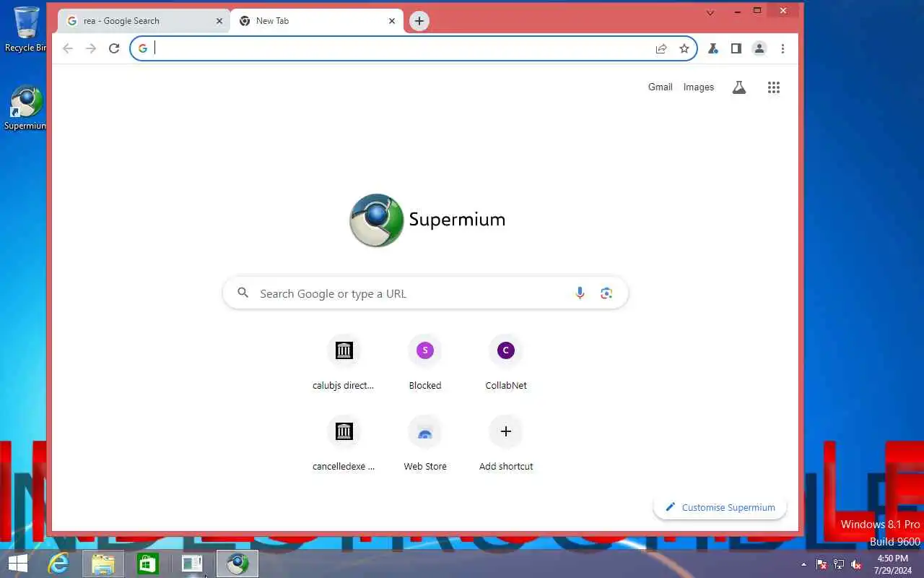Image resolution: width=924 pixels, height=578 pixels.
Task: Open the three-dot browser menu
Action: click(783, 48)
